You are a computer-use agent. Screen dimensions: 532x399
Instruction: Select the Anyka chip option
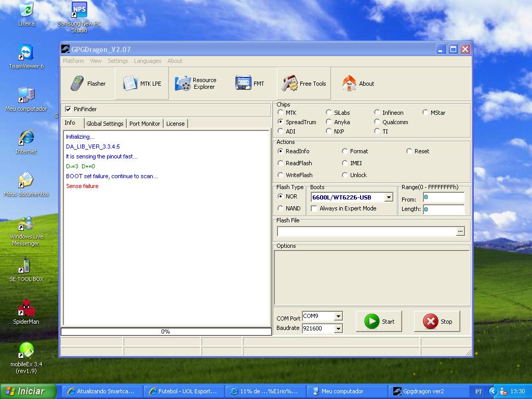328,122
